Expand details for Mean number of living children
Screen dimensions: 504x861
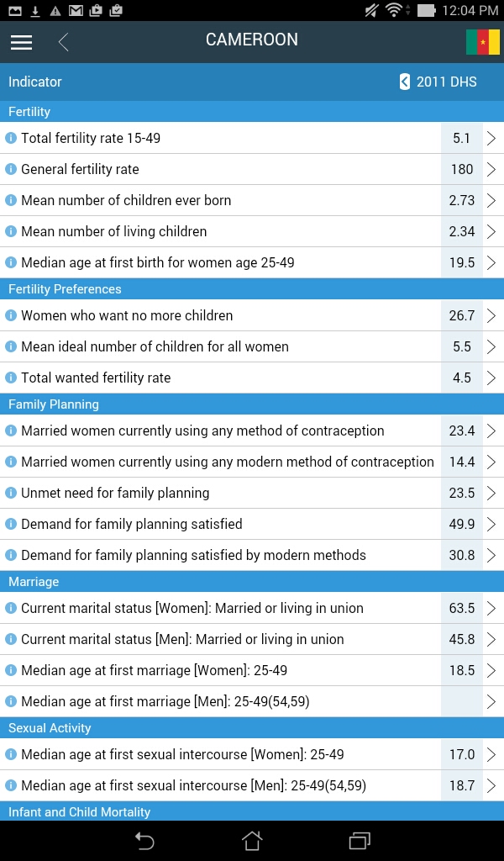[x=491, y=231]
